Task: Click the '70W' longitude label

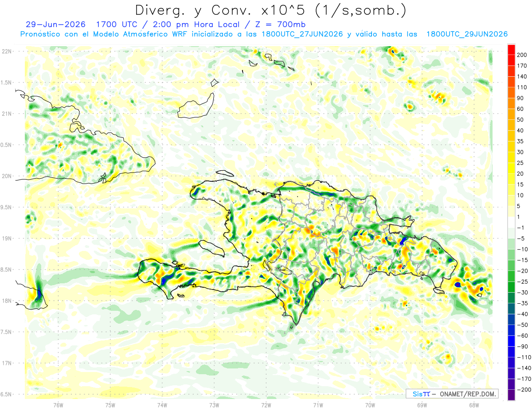Action: click(x=370, y=404)
